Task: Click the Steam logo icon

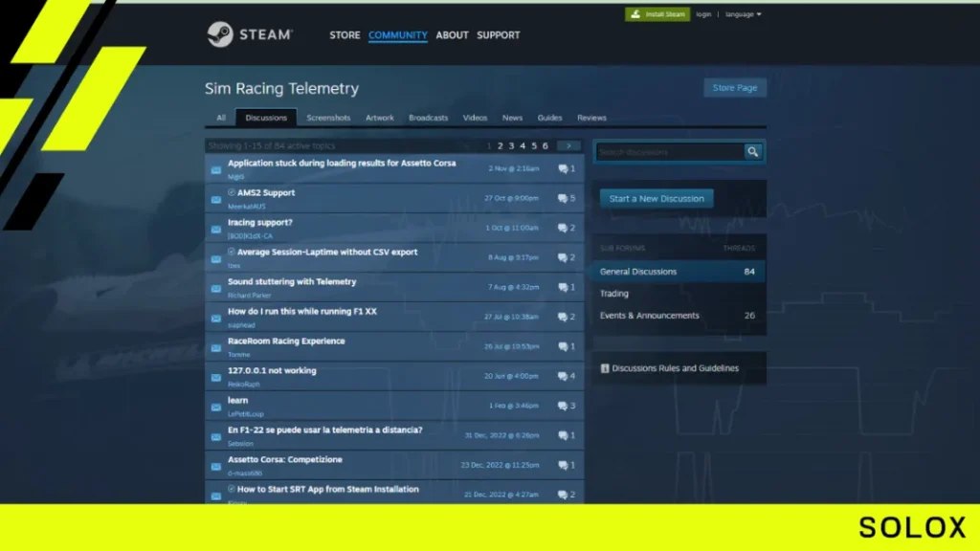Action: [x=220, y=34]
